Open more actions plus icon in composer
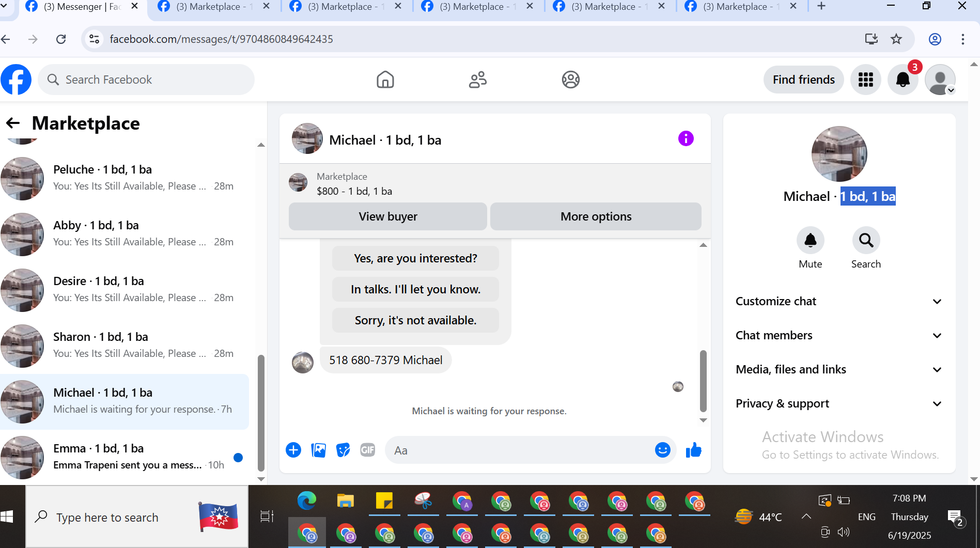980x548 pixels. coord(293,450)
